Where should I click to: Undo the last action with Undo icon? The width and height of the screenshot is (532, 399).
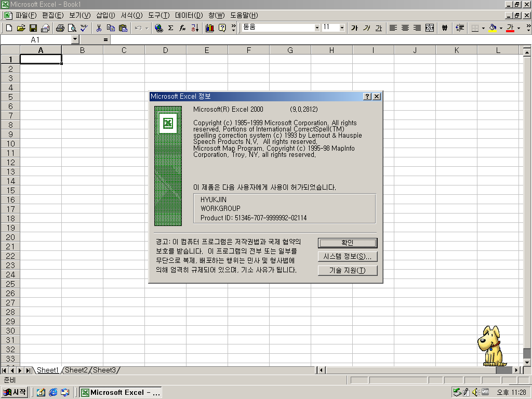[x=138, y=28]
